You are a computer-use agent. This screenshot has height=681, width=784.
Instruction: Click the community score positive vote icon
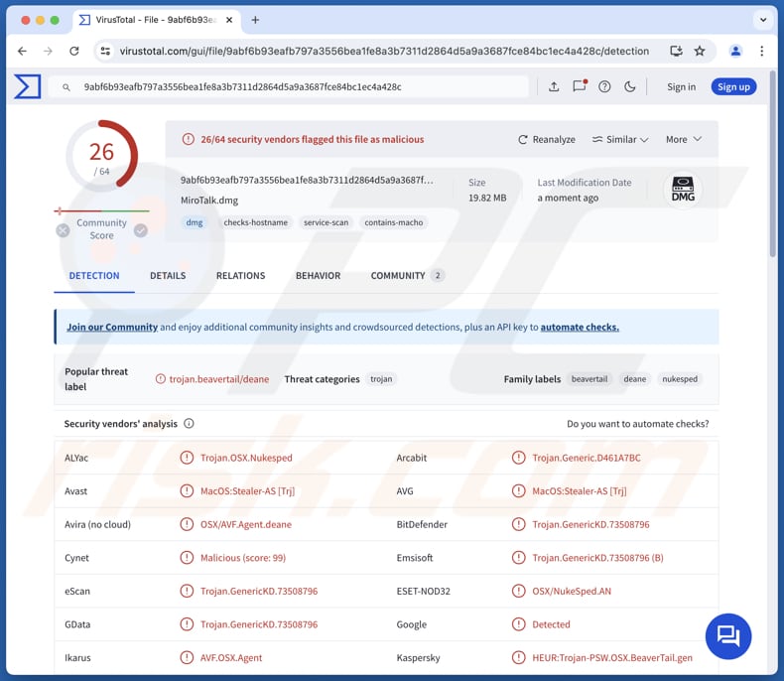click(x=141, y=230)
